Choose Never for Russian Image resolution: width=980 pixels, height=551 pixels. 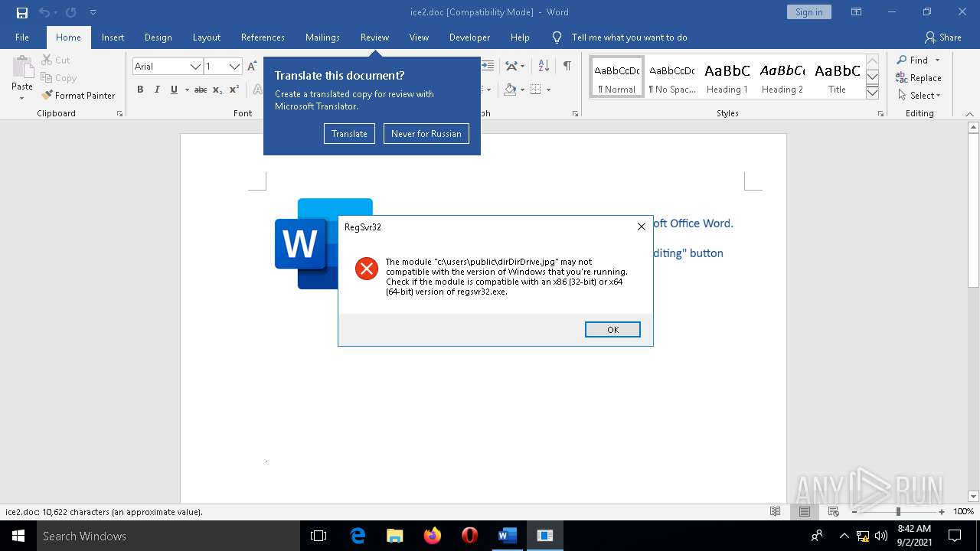coord(426,134)
